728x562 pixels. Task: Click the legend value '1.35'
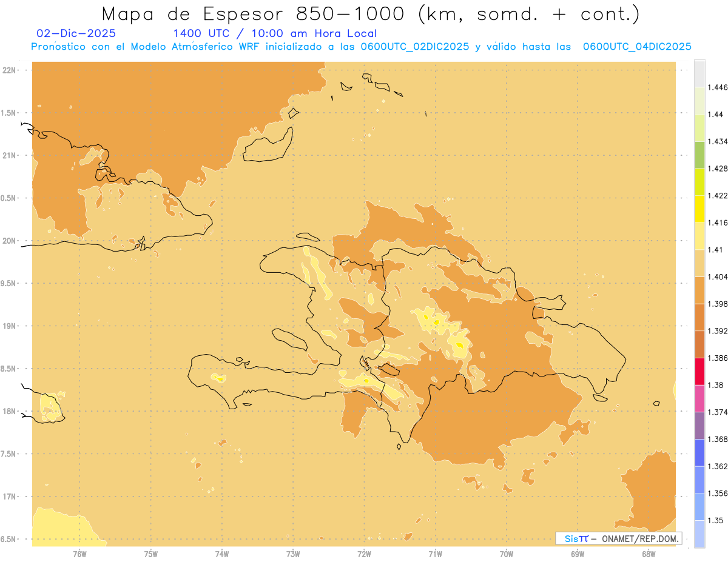(715, 520)
